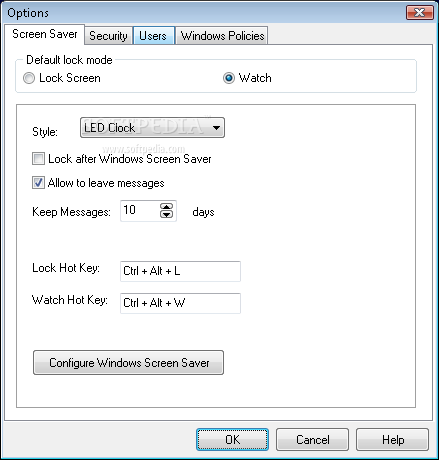Increase Keep Messages days with up arrow
The width and height of the screenshot is (439, 460).
[x=166, y=207]
